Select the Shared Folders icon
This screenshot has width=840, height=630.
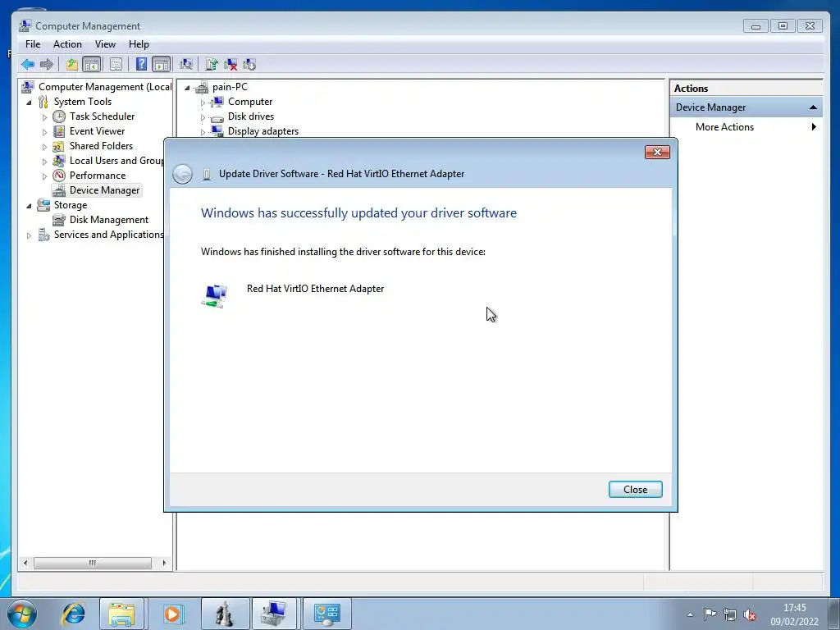pyautogui.click(x=59, y=146)
